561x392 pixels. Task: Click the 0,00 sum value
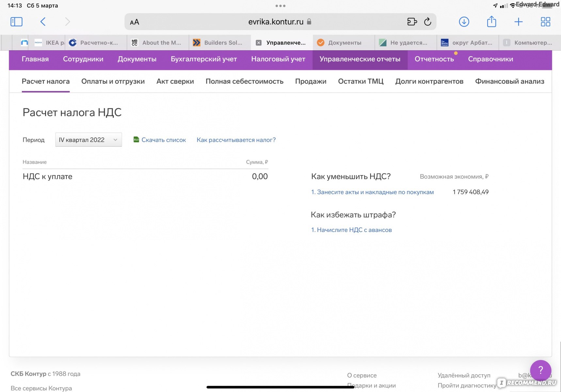pos(260,176)
